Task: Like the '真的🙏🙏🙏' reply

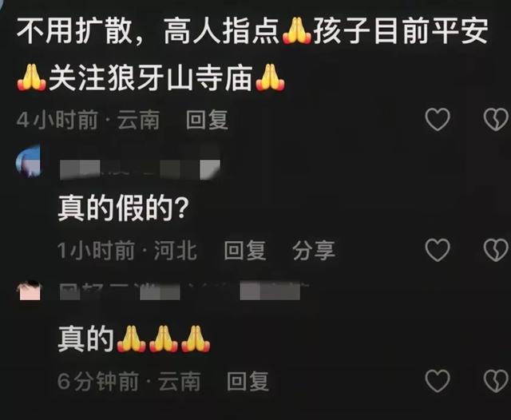Action: 438,381
